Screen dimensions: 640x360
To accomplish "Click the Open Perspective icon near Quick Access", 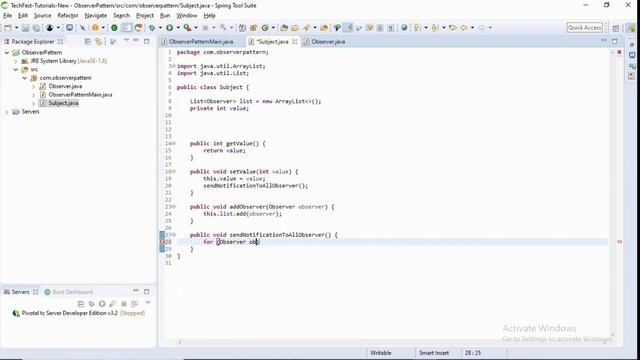I will 616,28.
